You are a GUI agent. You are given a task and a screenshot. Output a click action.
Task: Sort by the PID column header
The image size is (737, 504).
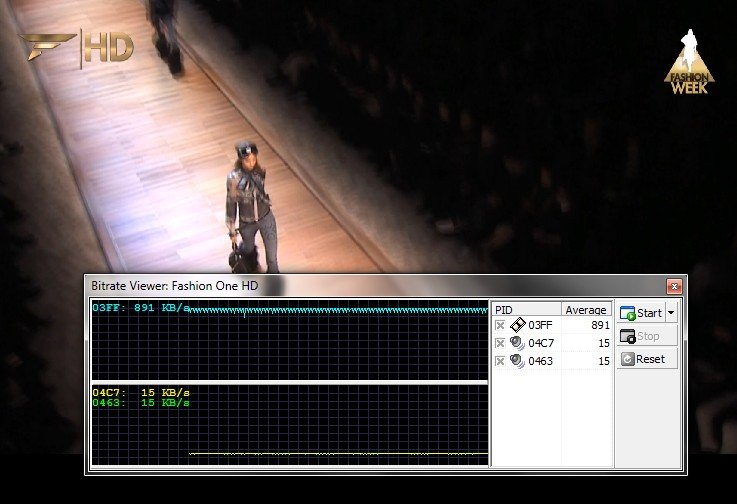[526, 309]
